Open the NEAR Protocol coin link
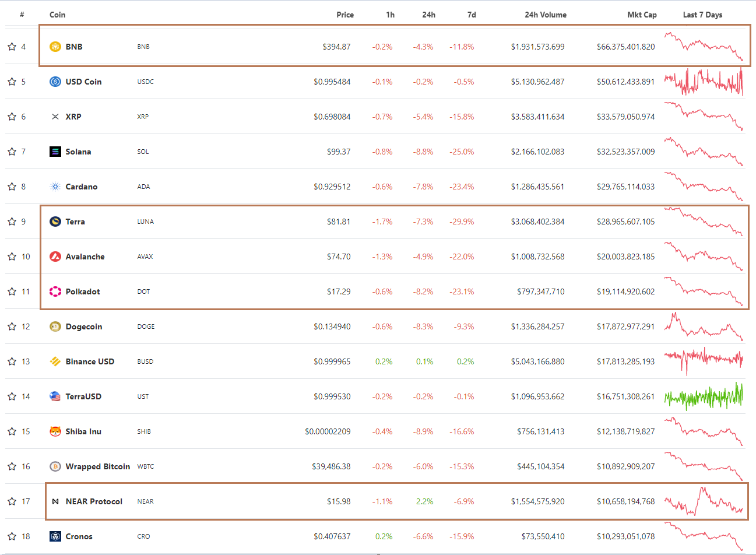The width and height of the screenshot is (756, 555). click(x=94, y=501)
